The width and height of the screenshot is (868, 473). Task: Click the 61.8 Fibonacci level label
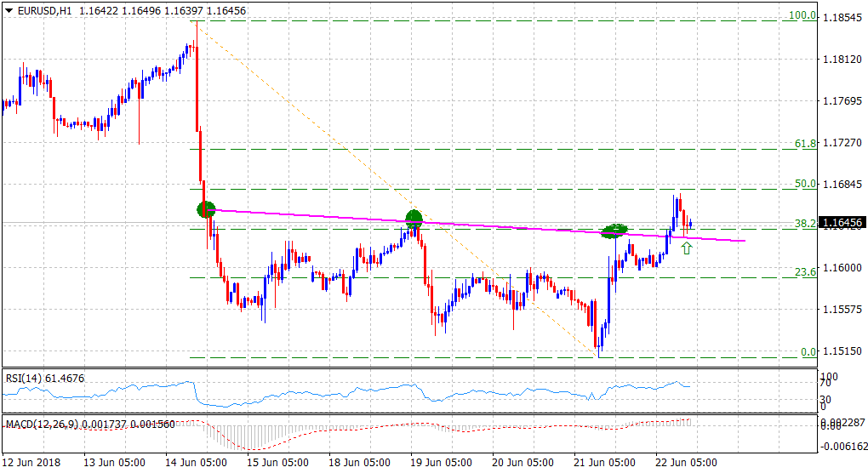pos(804,145)
